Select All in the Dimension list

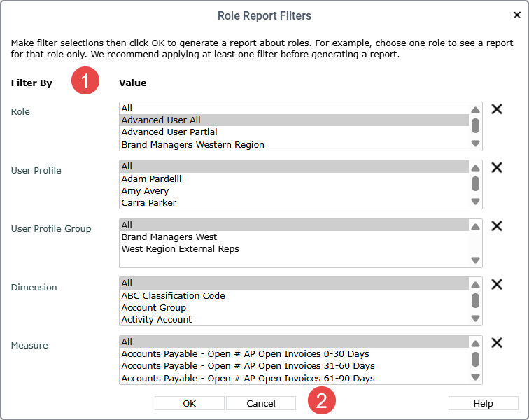point(294,283)
